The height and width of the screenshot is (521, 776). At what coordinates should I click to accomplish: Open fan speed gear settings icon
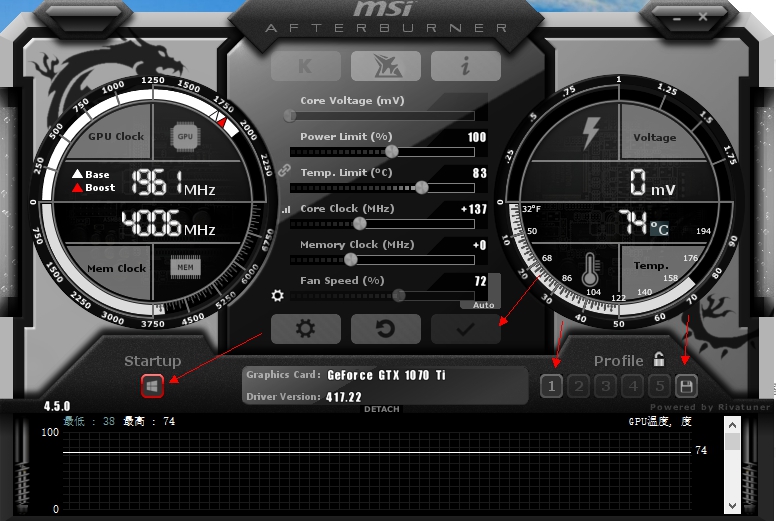(278, 296)
